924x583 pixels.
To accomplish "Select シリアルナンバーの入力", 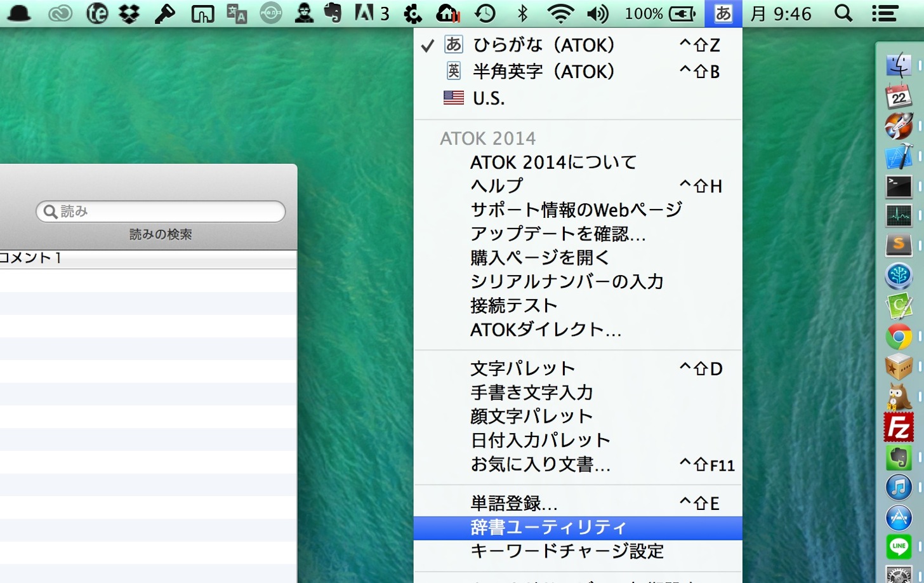I will pyautogui.click(x=577, y=282).
